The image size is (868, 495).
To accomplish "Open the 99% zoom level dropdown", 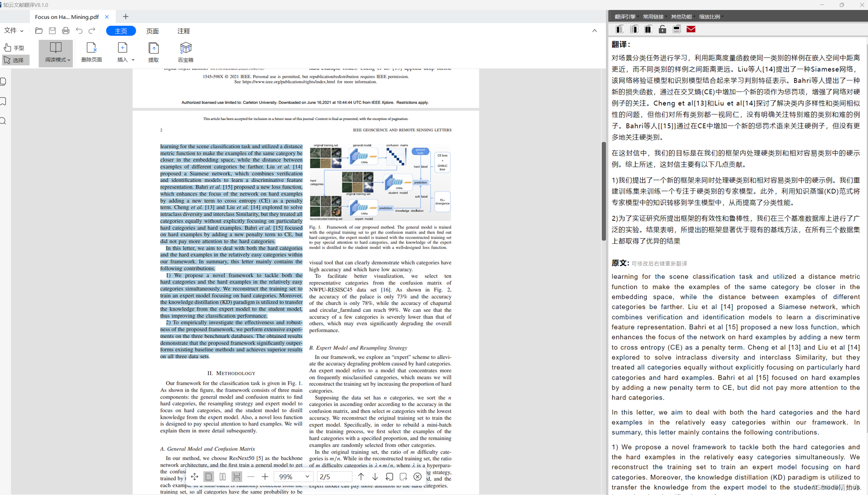I will pyautogui.click(x=307, y=477).
